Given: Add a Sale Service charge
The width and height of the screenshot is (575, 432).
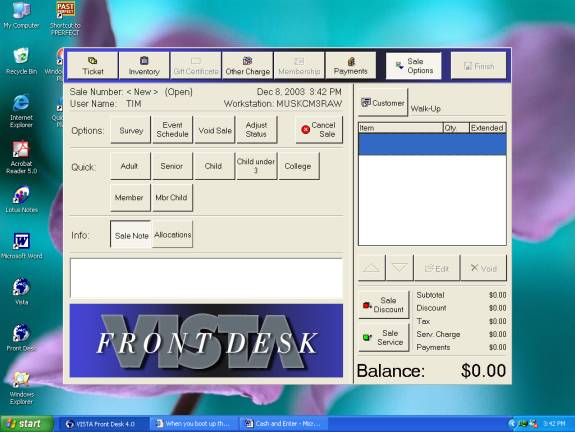Looking at the screenshot, I should tap(384, 337).
